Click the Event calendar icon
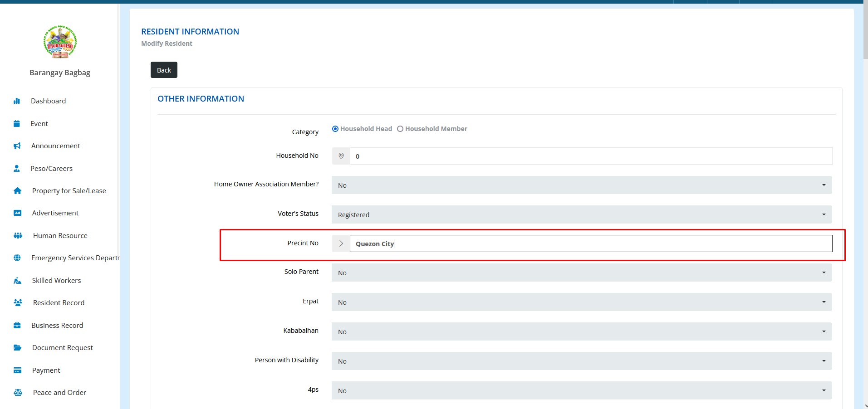The image size is (868, 409). click(17, 124)
